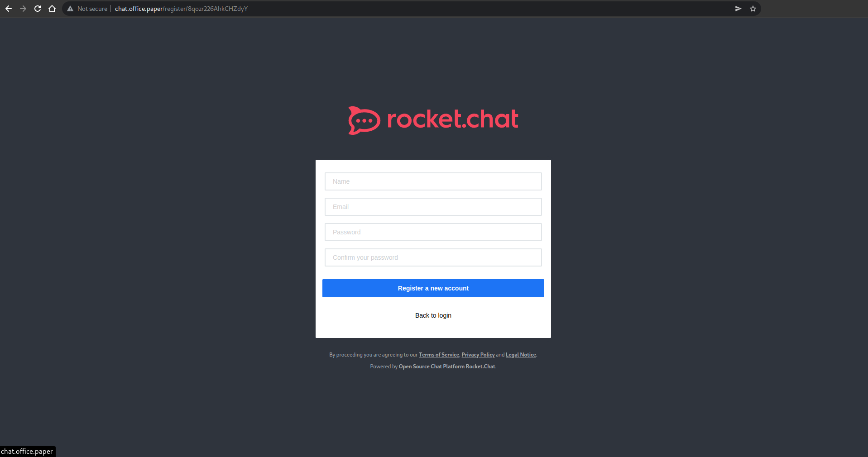Click the rocket.chat wordmark text
The height and width of the screenshot is (457, 868).
[452, 119]
